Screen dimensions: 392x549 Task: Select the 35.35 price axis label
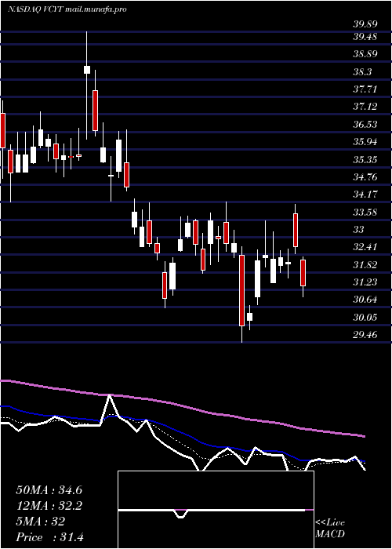(x=365, y=160)
